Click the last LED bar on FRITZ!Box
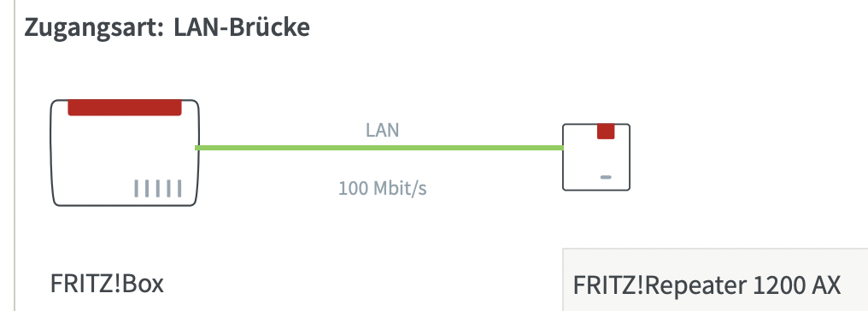The image size is (868, 311). 179,189
